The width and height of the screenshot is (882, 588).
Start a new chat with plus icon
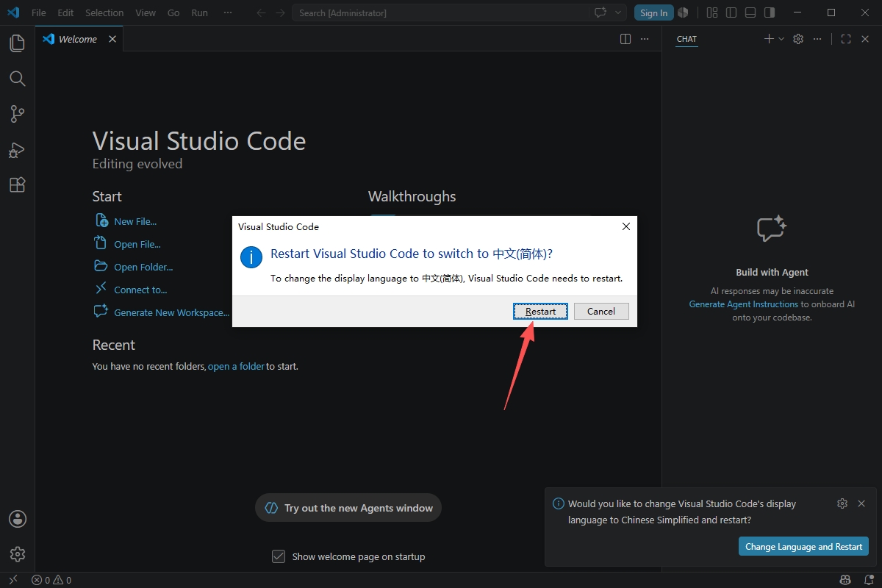coord(769,39)
